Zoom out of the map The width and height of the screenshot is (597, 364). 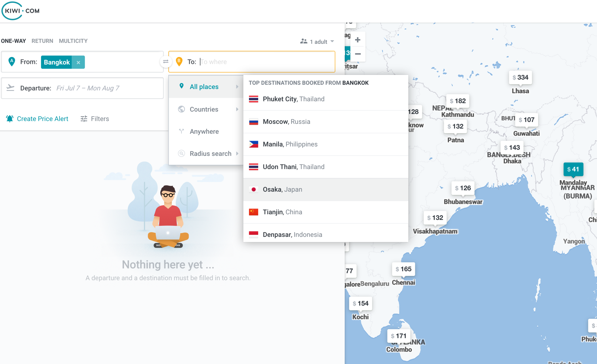pos(358,54)
